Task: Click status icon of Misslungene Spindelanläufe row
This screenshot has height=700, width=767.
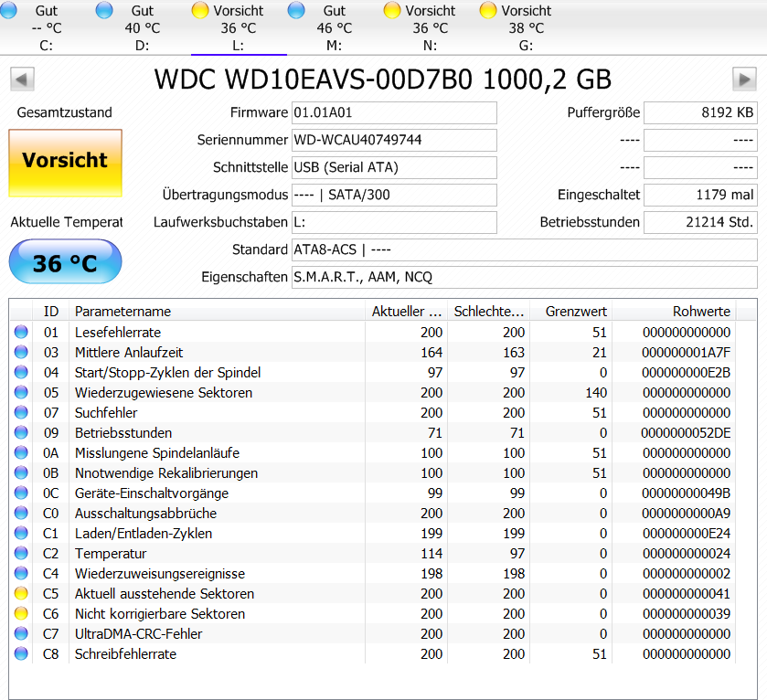Action: pyautogui.click(x=21, y=452)
